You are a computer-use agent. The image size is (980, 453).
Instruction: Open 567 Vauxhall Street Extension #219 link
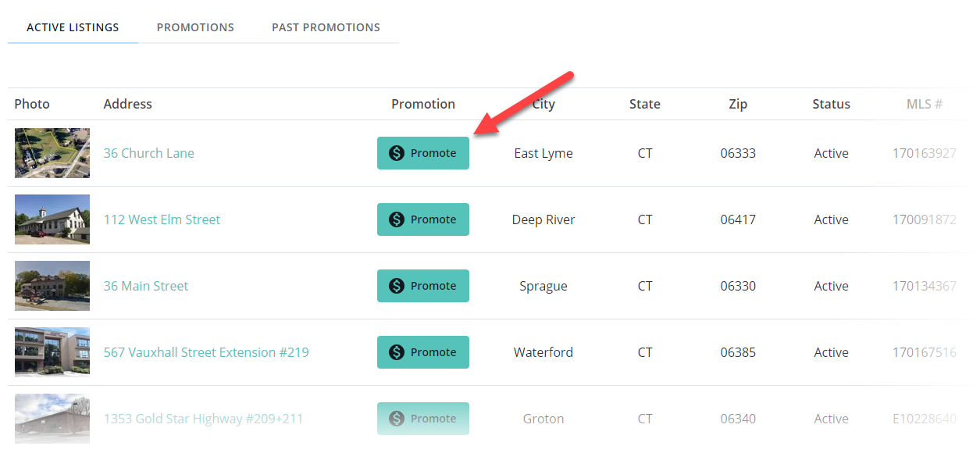(x=206, y=352)
